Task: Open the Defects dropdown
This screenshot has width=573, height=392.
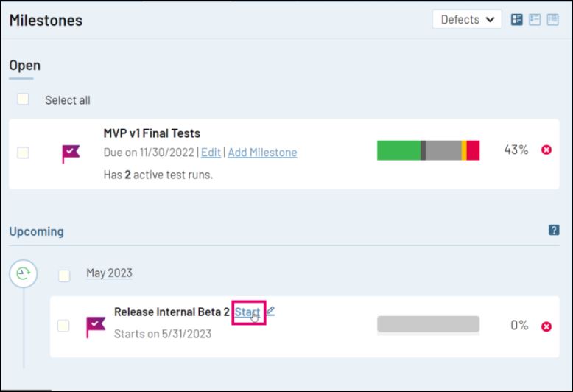Action: click(467, 20)
